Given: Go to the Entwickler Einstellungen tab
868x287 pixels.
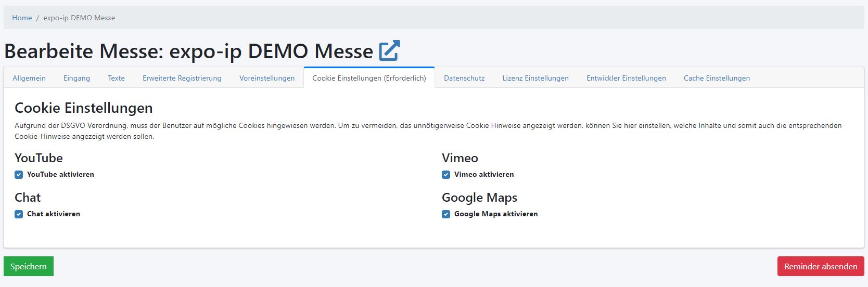Looking at the screenshot, I should (626, 78).
